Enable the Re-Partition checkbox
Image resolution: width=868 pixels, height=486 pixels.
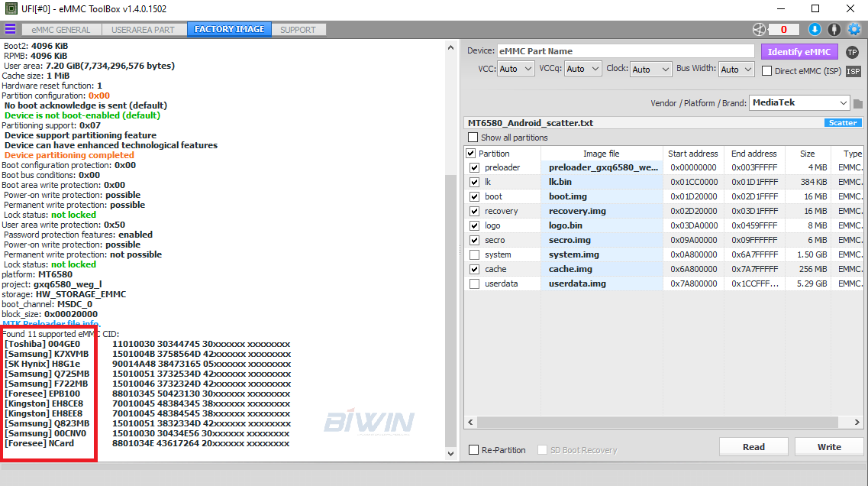(x=473, y=450)
